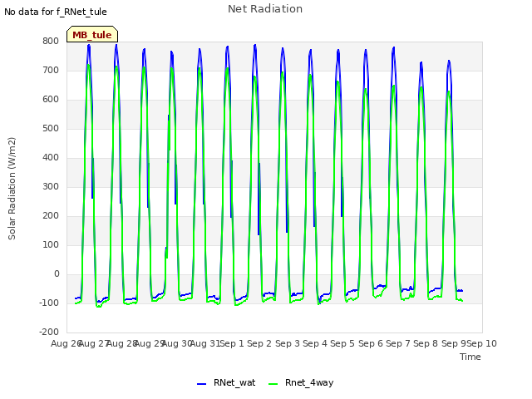Click the 600 y-axis tick label
Viewport: 532px width, 399px height.
51,100
